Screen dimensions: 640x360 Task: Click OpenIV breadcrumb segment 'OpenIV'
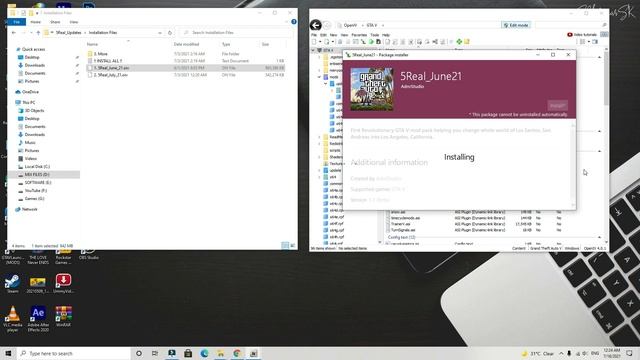[350, 25]
